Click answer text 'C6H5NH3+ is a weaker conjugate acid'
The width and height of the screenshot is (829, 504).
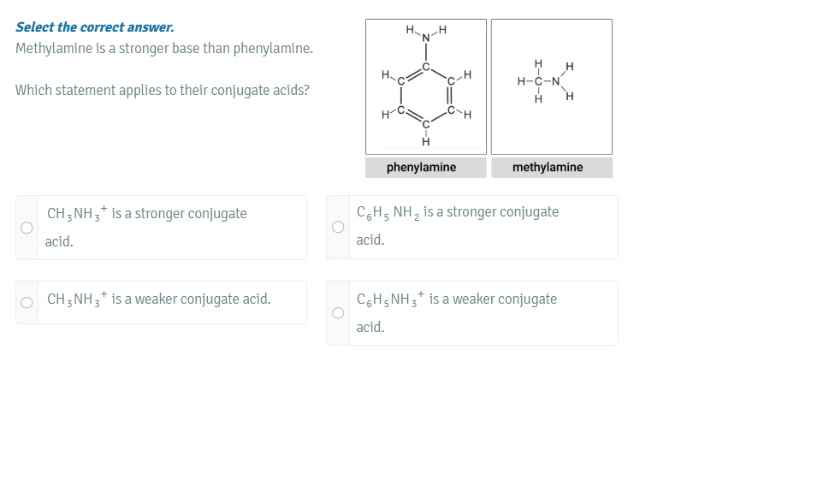point(456,312)
